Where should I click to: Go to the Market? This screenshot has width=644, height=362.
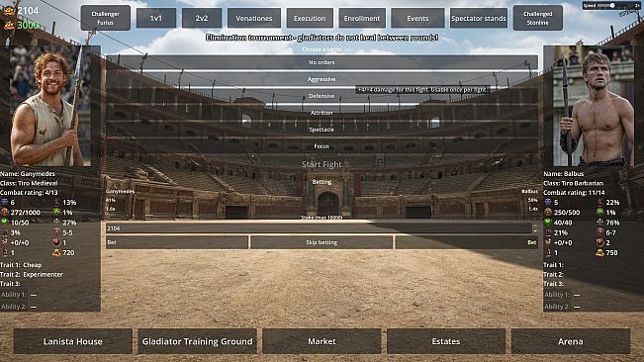(x=322, y=341)
